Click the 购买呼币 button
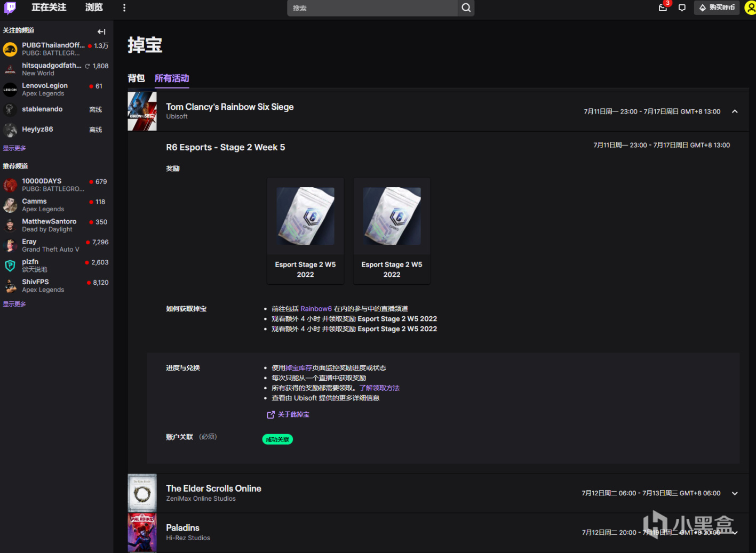The height and width of the screenshot is (553, 756). 717,7
